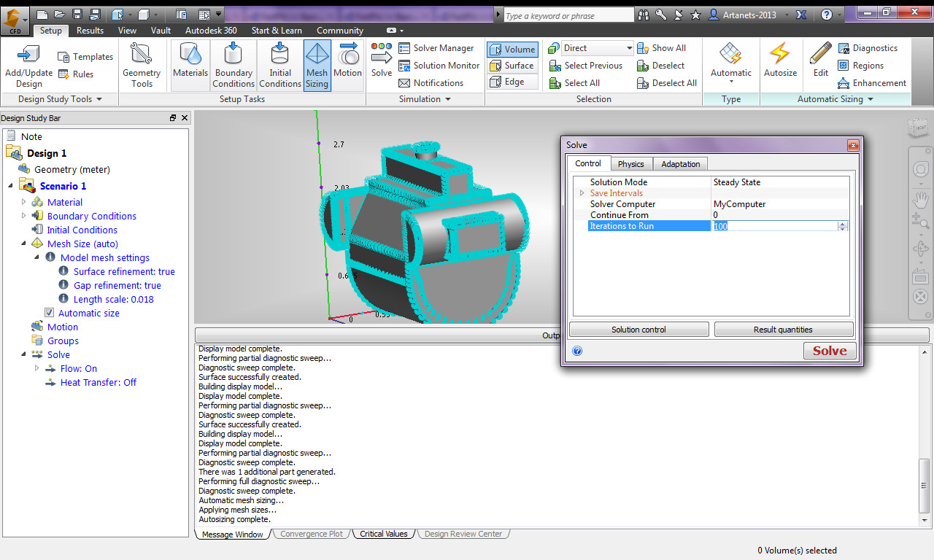Open mesh Enhancement
Viewport: 934px width, 560px height.
[872, 83]
